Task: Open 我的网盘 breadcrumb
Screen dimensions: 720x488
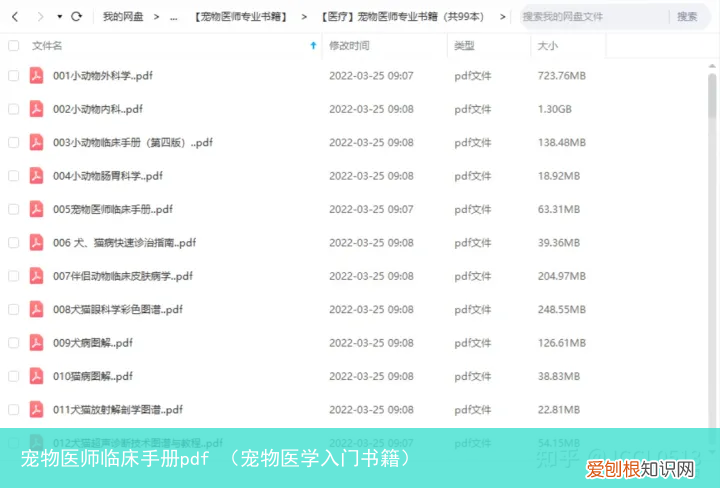Action: (123, 17)
